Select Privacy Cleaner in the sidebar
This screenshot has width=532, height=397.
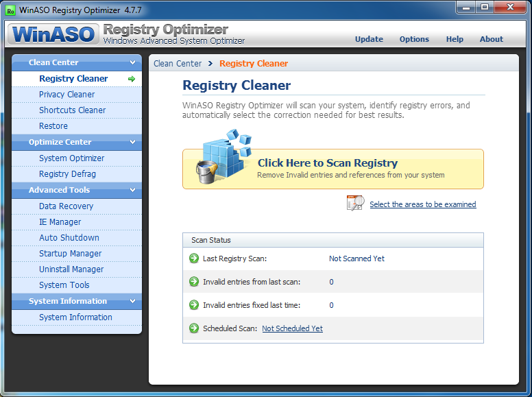point(66,95)
